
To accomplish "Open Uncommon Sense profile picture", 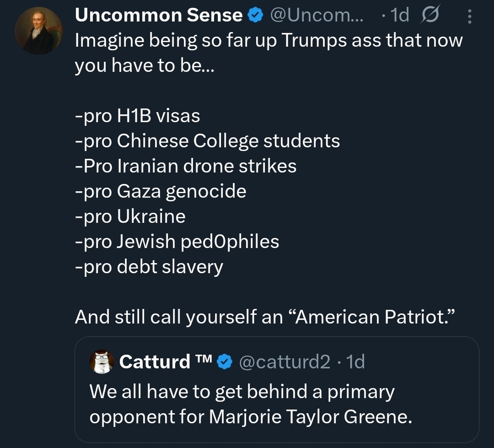I will (39, 31).
